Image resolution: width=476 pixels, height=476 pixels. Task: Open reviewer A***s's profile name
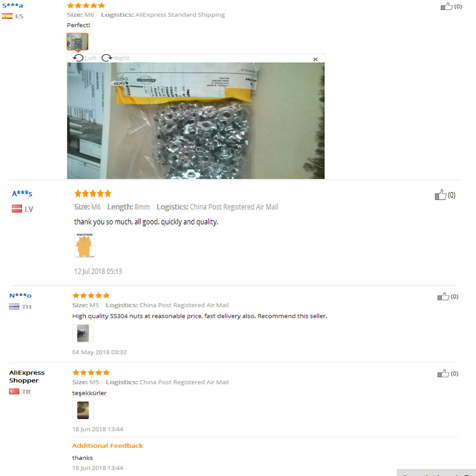coord(22,194)
